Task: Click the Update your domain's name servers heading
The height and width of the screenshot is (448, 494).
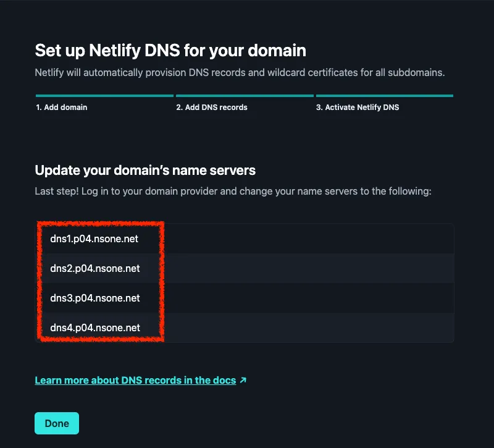Action: (x=145, y=170)
